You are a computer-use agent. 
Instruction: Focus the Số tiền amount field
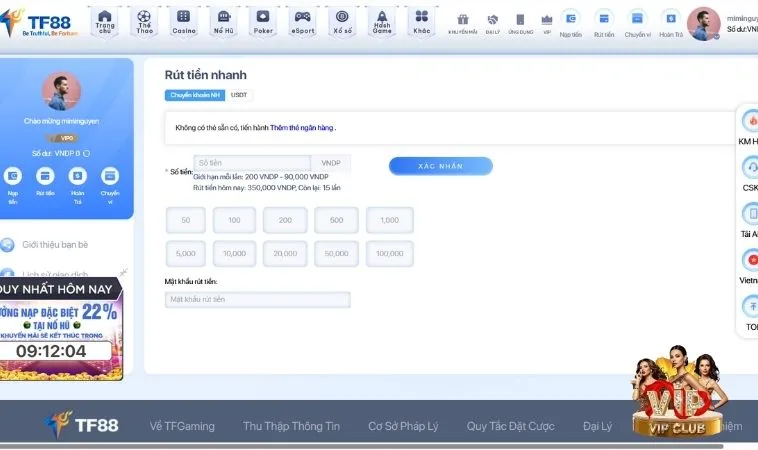[252, 163]
